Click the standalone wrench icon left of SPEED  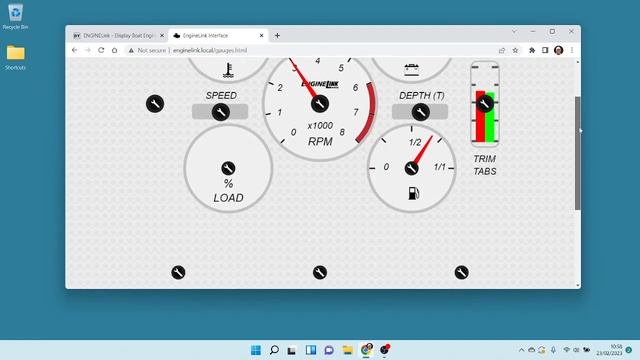point(155,104)
